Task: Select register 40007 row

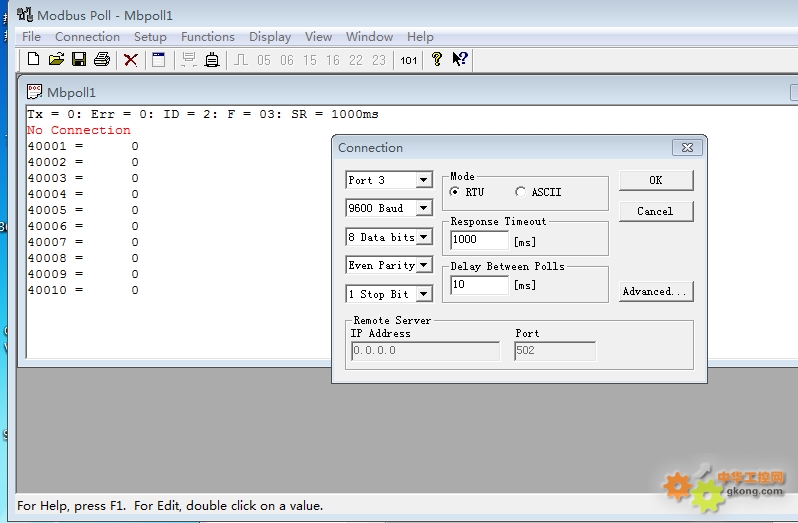Action: pos(83,242)
